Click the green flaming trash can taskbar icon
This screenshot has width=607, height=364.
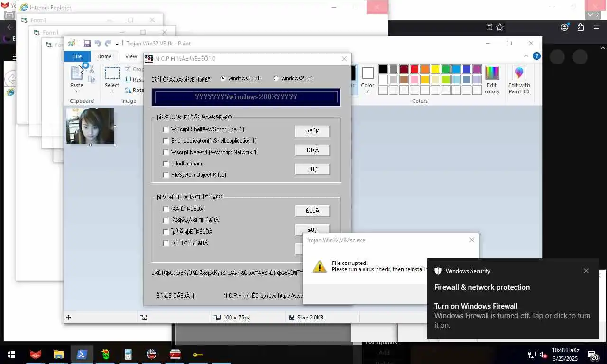[105, 354]
